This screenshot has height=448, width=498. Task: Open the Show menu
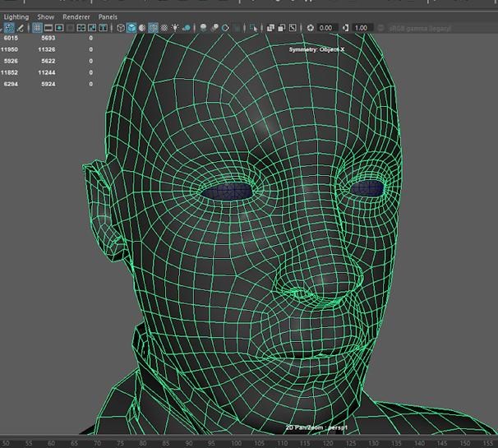[46, 16]
